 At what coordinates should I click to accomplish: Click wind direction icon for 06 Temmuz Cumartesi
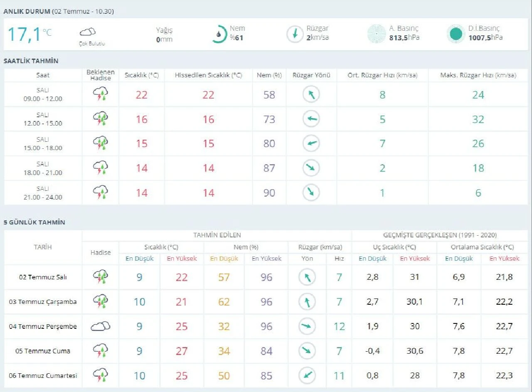click(307, 375)
